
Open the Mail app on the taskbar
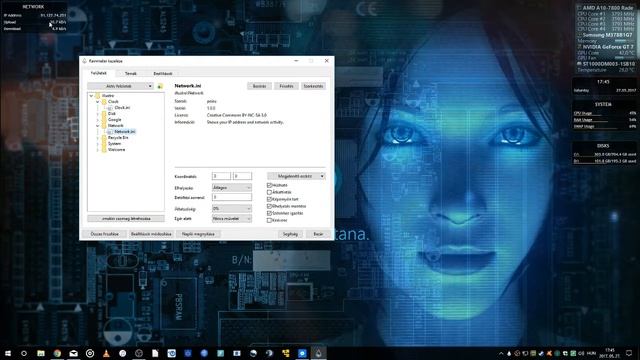tap(73, 353)
